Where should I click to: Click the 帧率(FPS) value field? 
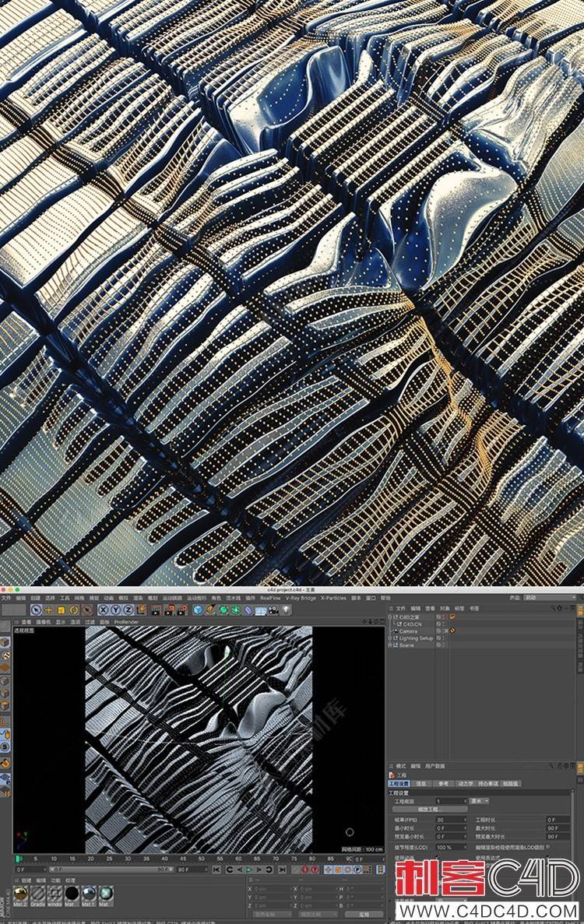tap(451, 820)
